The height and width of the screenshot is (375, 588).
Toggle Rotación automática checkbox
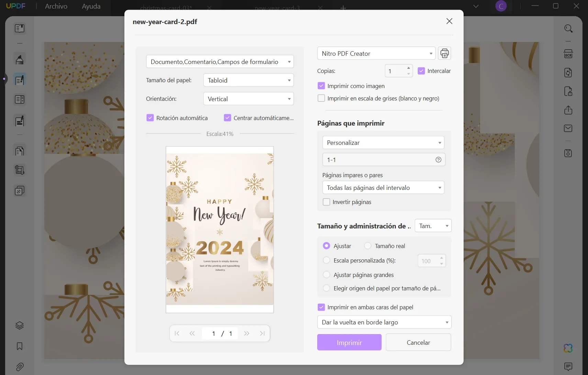pyautogui.click(x=150, y=118)
